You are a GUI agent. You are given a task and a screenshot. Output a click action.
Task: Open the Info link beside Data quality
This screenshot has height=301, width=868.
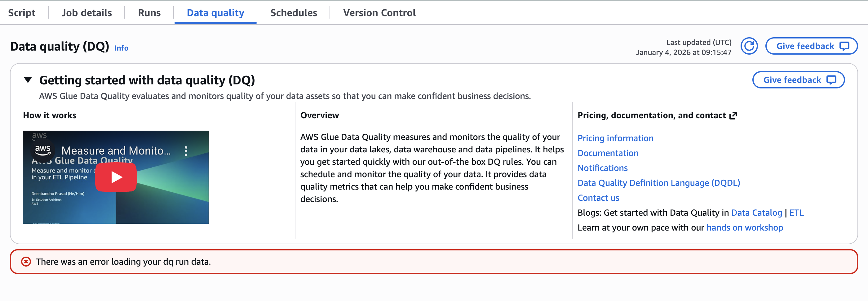click(121, 48)
